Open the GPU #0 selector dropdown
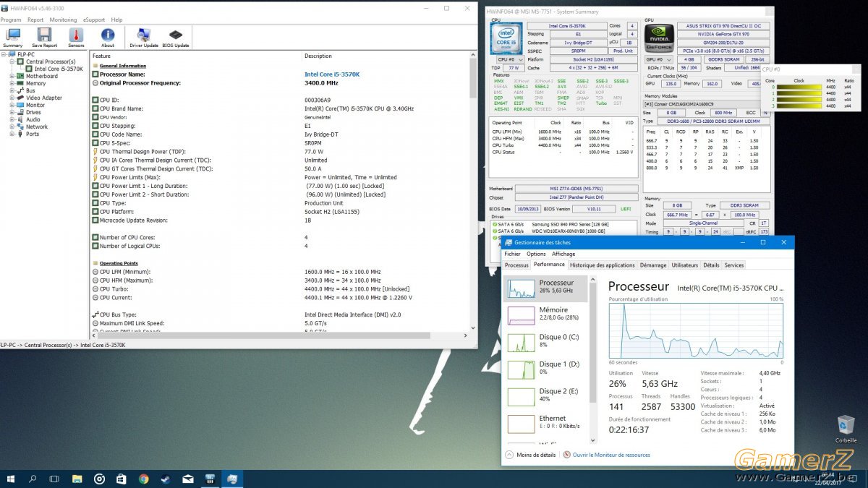868x488 pixels. point(659,59)
